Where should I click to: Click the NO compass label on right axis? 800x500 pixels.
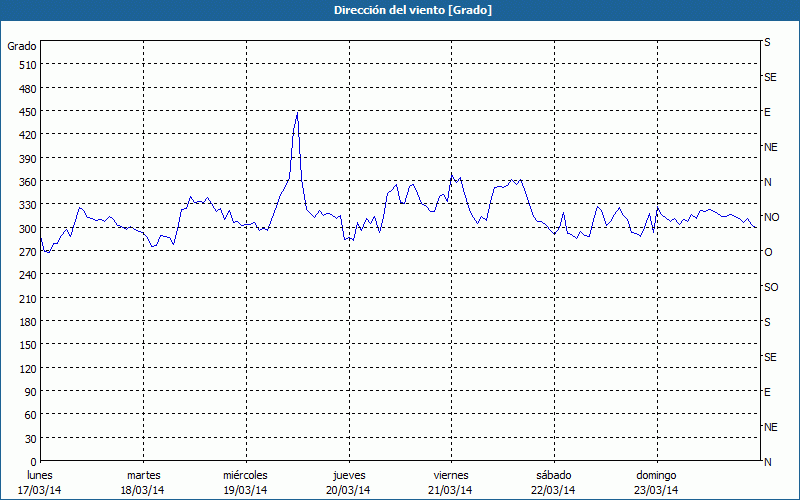tap(771, 217)
